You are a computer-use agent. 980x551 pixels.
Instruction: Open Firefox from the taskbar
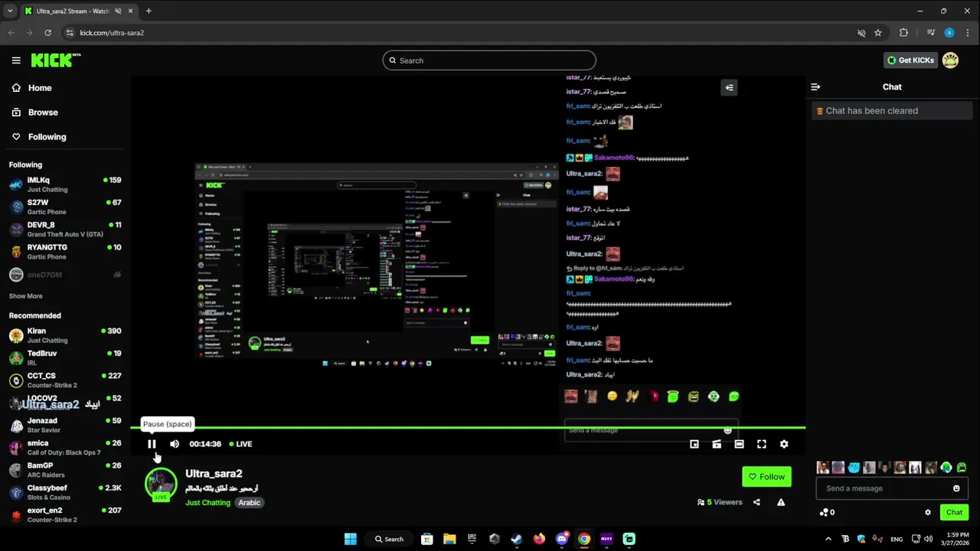pyautogui.click(x=539, y=539)
